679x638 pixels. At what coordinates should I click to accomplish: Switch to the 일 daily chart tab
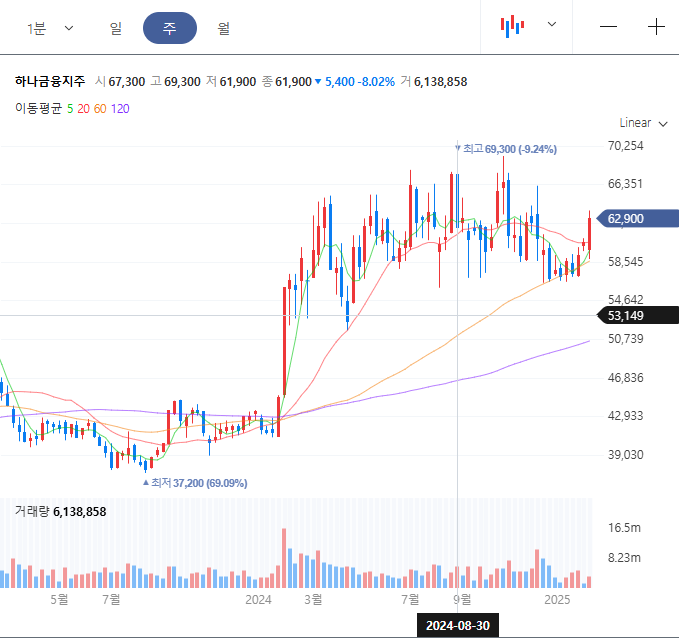(116, 29)
